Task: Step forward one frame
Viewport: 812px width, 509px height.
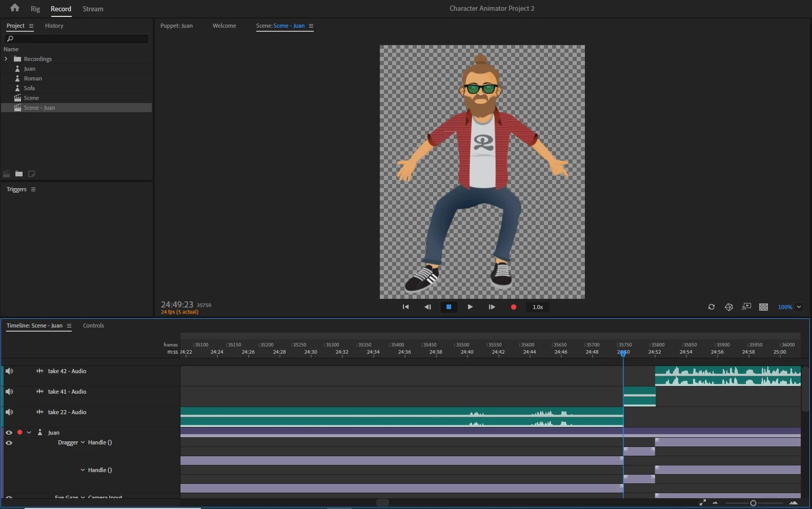Action: (492, 307)
